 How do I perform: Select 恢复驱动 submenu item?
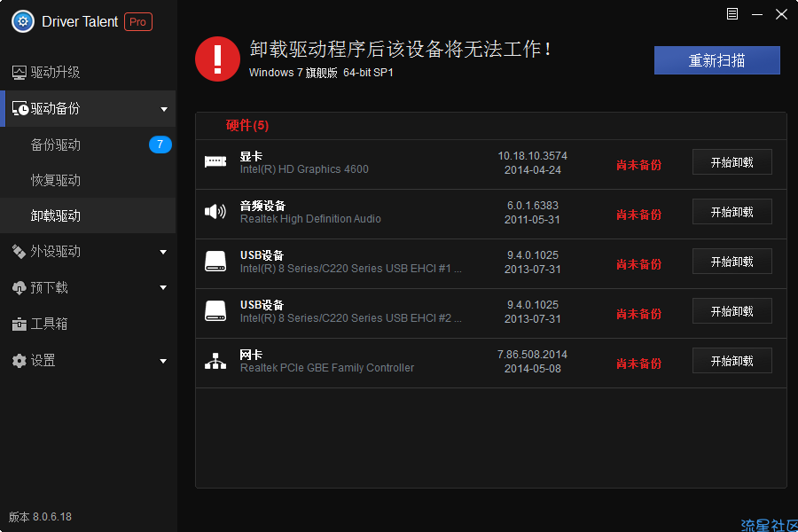pos(88,180)
